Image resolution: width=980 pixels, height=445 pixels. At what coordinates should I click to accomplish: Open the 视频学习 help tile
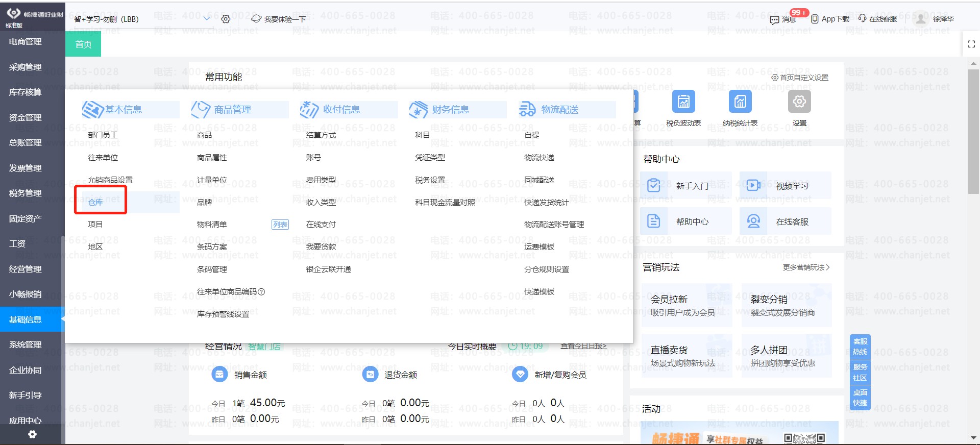[x=785, y=186]
